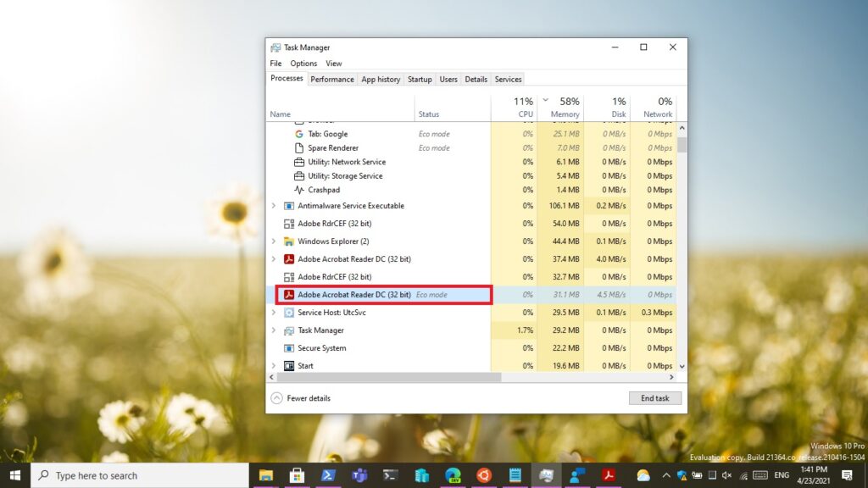Click the Spare Renderer page icon
868x488 pixels.
click(299, 148)
